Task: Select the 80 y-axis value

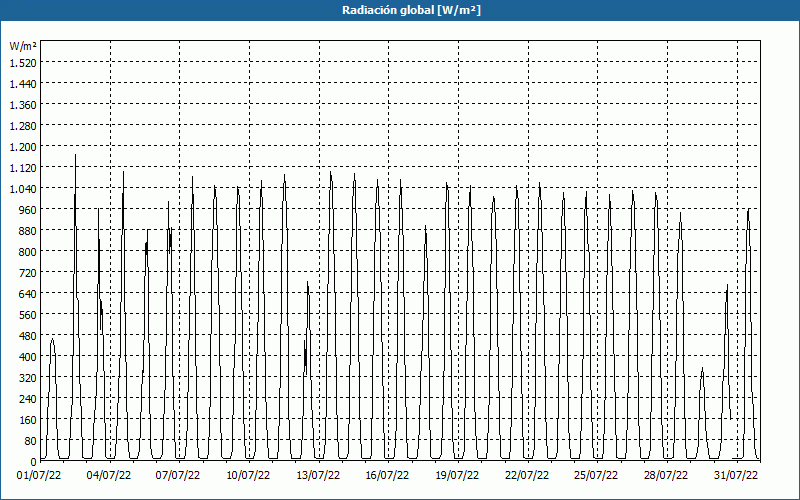Action: (31, 441)
